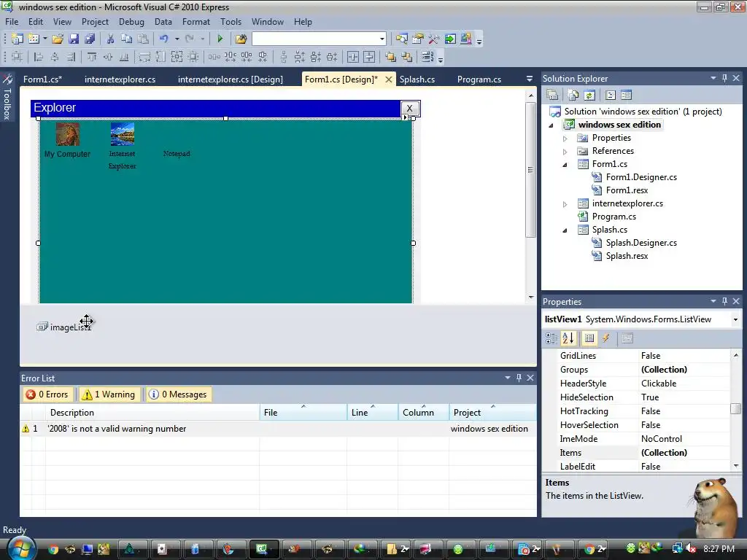Screen dimensions: 747x560
Task: Toggle Alphabetical sort in Properties panel
Action: (568, 338)
